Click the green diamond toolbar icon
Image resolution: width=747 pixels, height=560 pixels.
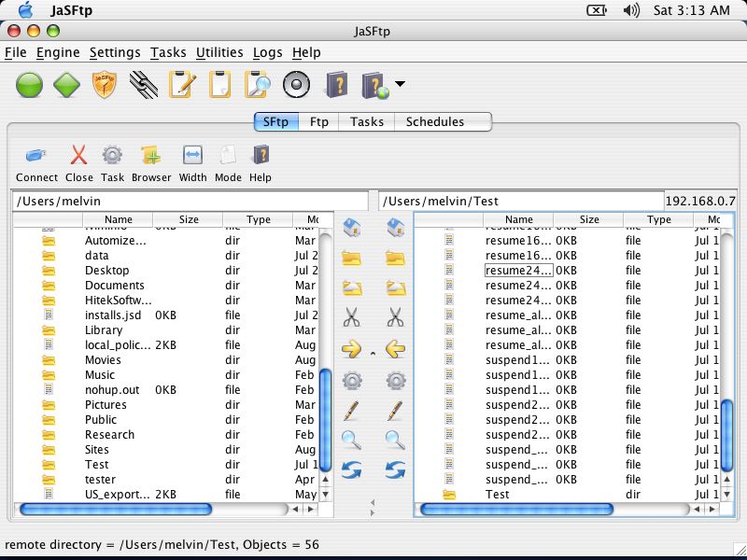(x=66, y=85)
